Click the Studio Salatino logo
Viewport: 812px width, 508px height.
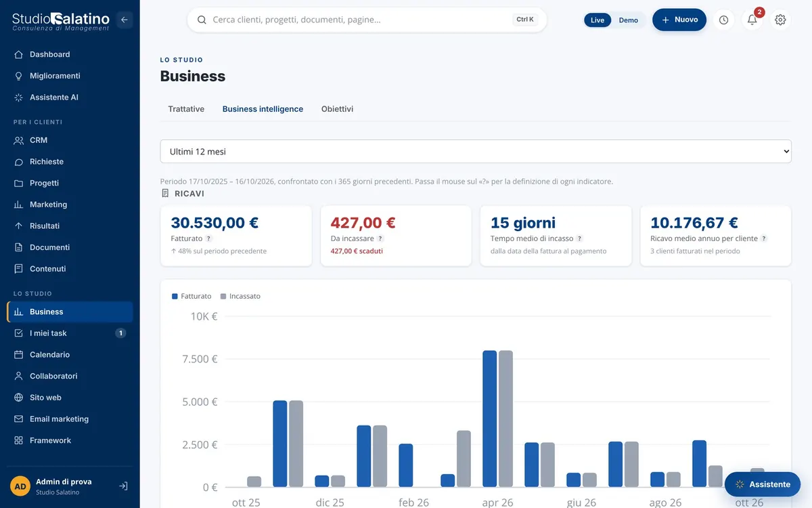[x=61, y=21]
